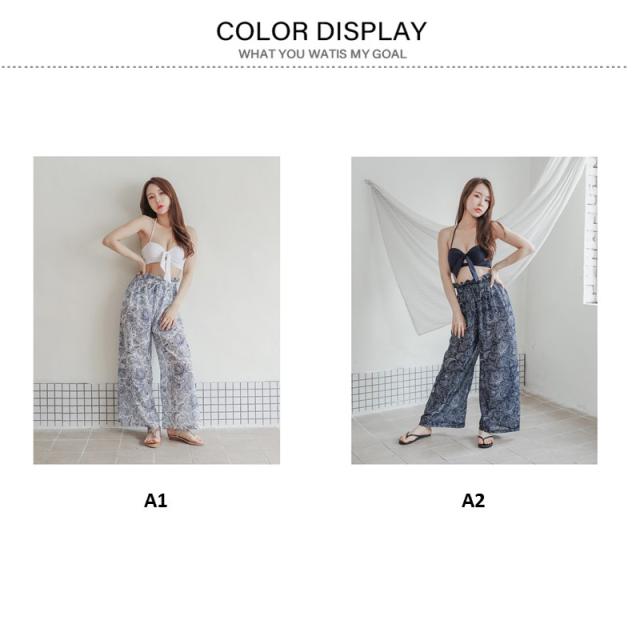Click the brick window edge in A2 photo
This screenshot has height=640, width=640.
click(x=591, y=231)
